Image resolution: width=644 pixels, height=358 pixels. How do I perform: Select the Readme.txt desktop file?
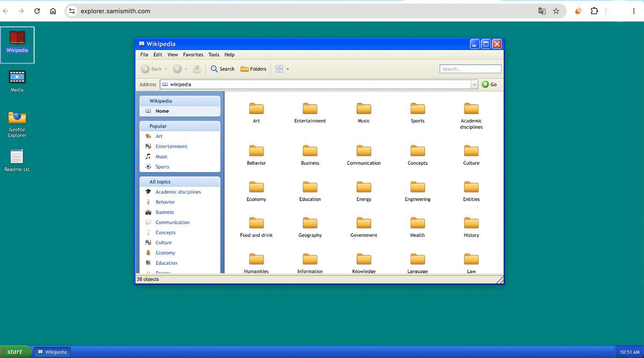17,160
